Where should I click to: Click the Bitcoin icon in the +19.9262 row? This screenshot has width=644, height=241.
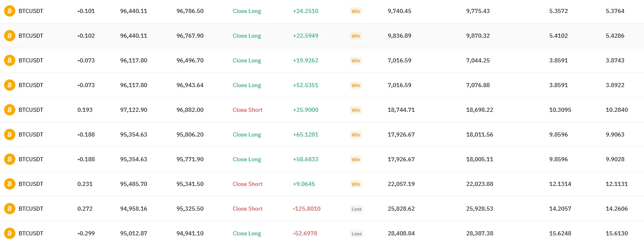[x=9, y=60]
